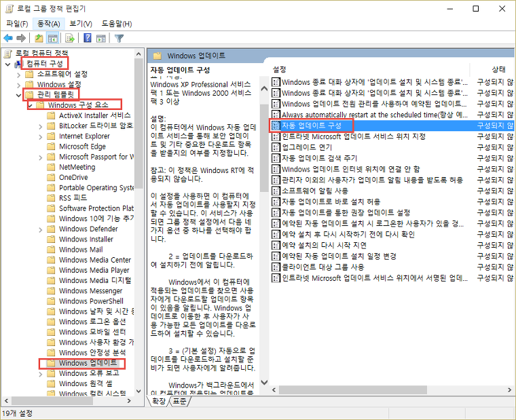
Task: Toggle the Show/Hide console tree icon
Action: (x=53, y=38)
